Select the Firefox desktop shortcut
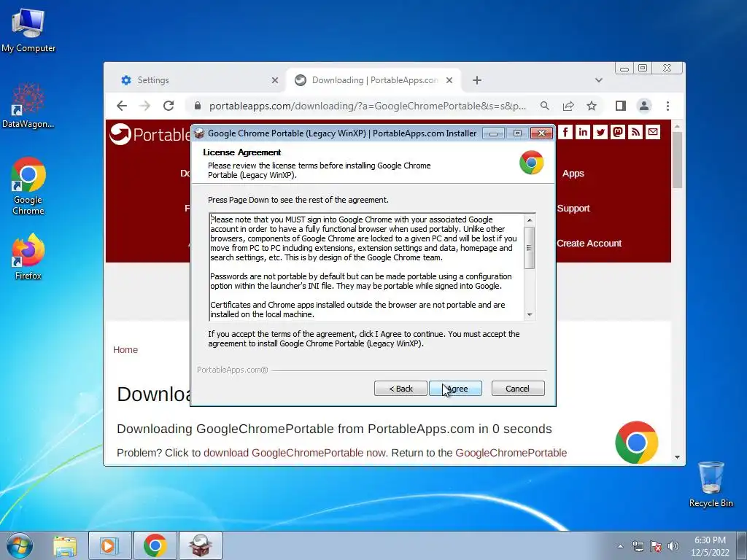 (28, 257)
